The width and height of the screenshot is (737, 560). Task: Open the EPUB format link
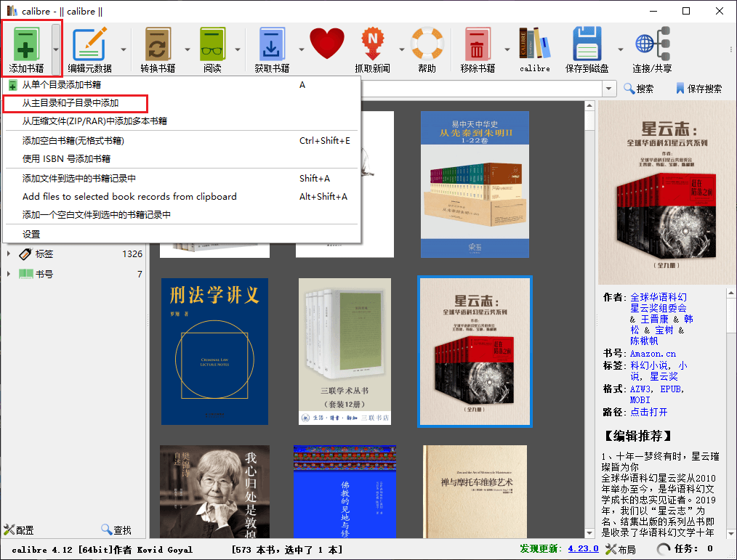coord(671,389)
